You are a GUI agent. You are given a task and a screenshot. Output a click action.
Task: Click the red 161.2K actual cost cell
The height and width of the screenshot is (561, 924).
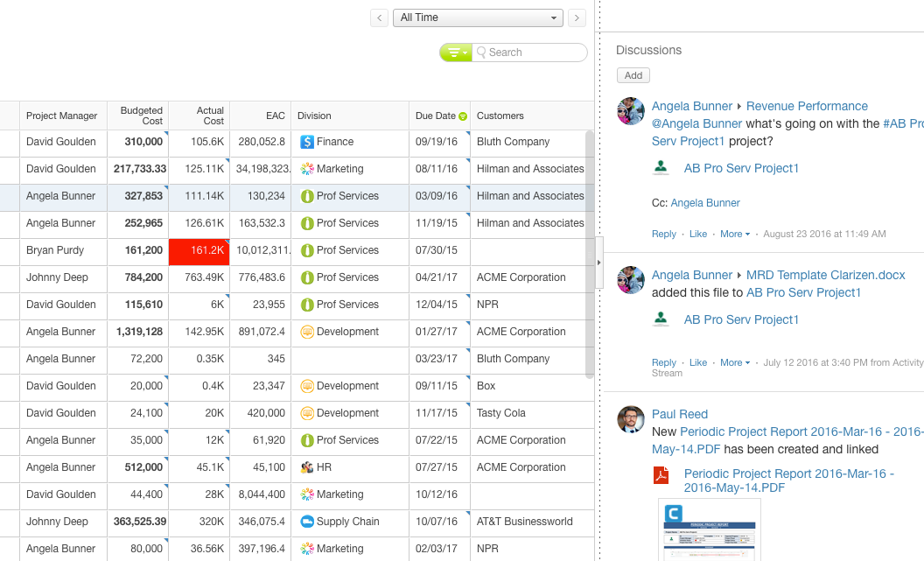199,250
